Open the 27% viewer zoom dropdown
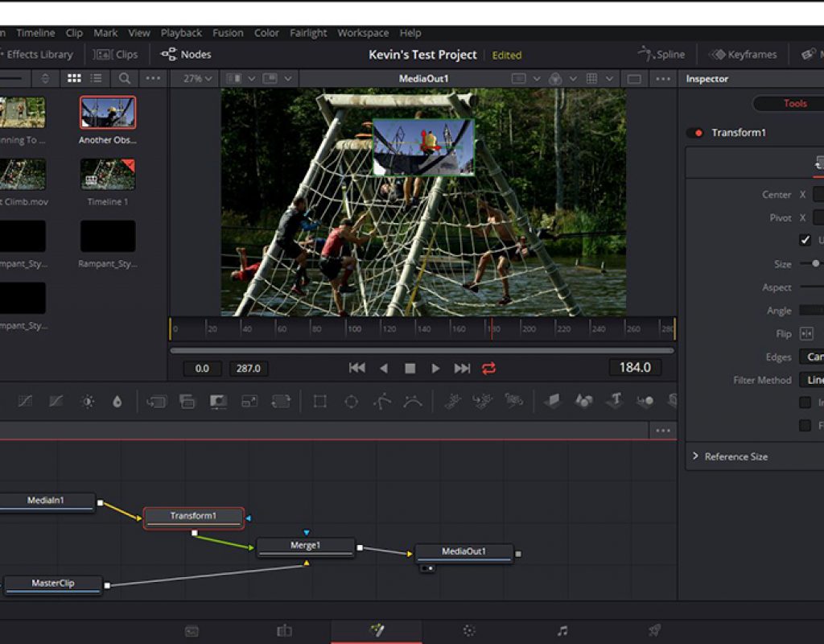The image size is (824, 644). 198,78
